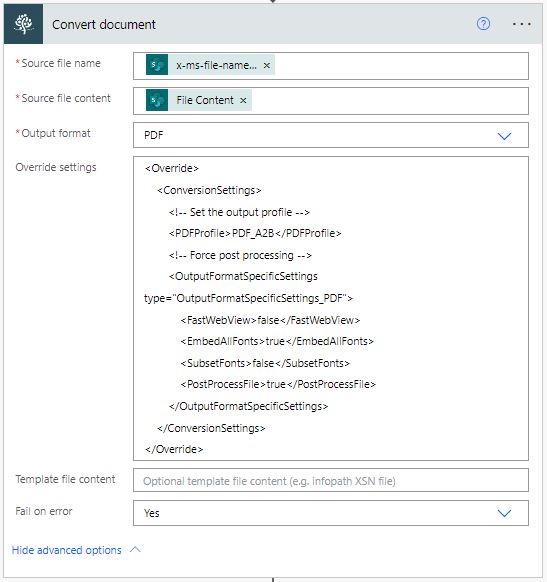Click the Fail on error label

coord(44,511)
